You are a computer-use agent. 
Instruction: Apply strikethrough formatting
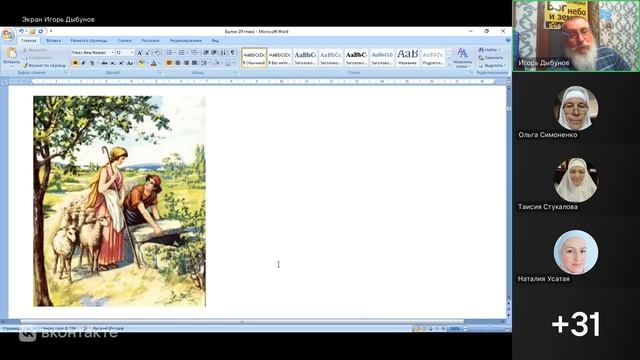[x=104, y=63]
